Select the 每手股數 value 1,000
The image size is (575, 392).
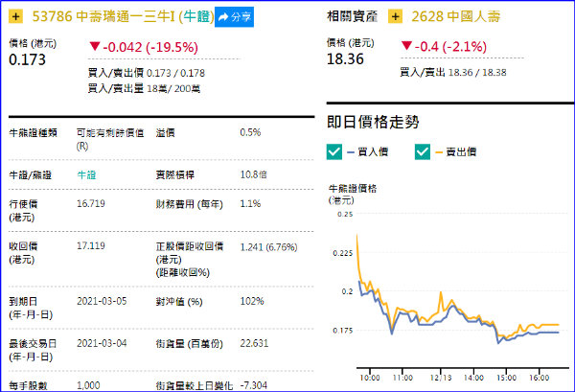pyautogui.click(x=88, y=385)
